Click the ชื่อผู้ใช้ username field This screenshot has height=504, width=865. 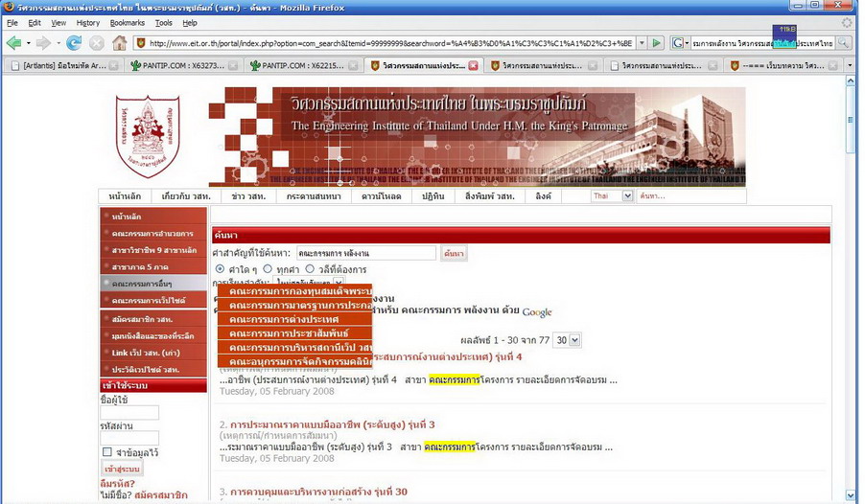pos(129,412)
